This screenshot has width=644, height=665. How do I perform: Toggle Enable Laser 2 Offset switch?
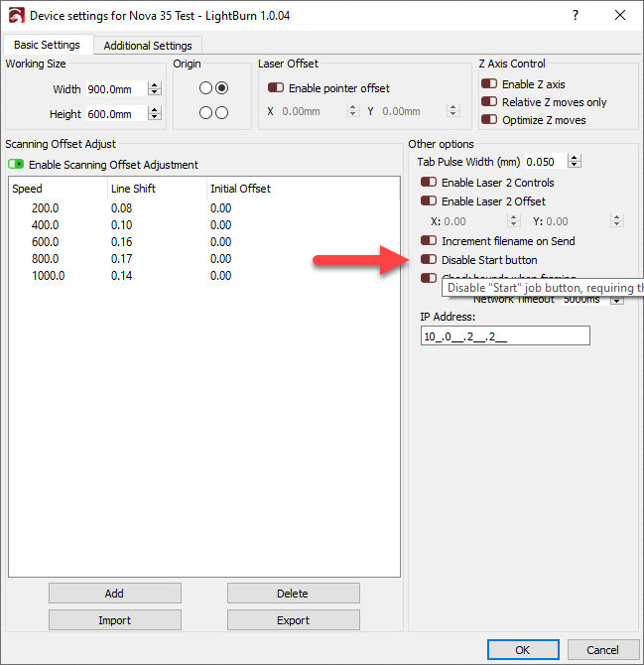point(429,200)
